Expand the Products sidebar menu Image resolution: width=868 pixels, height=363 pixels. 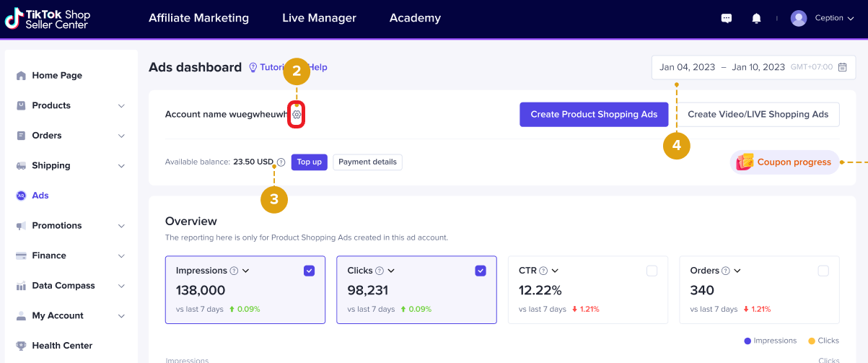(121, 105)
